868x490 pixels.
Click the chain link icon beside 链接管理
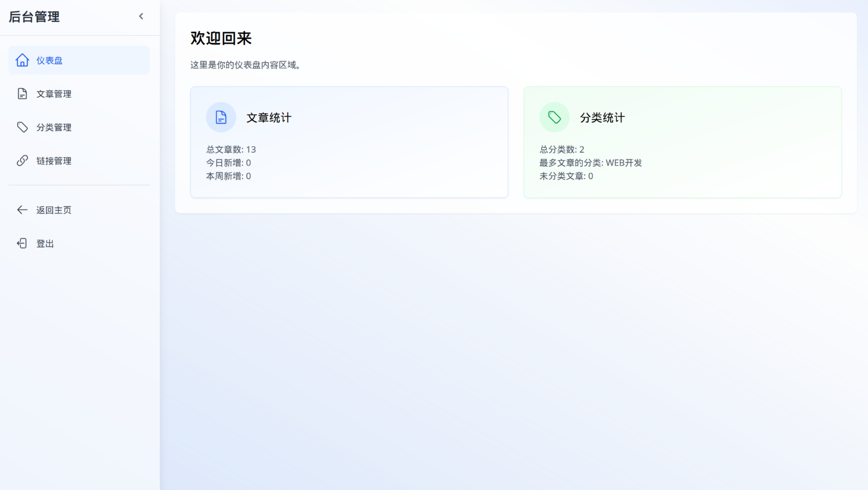click(22, 160)
